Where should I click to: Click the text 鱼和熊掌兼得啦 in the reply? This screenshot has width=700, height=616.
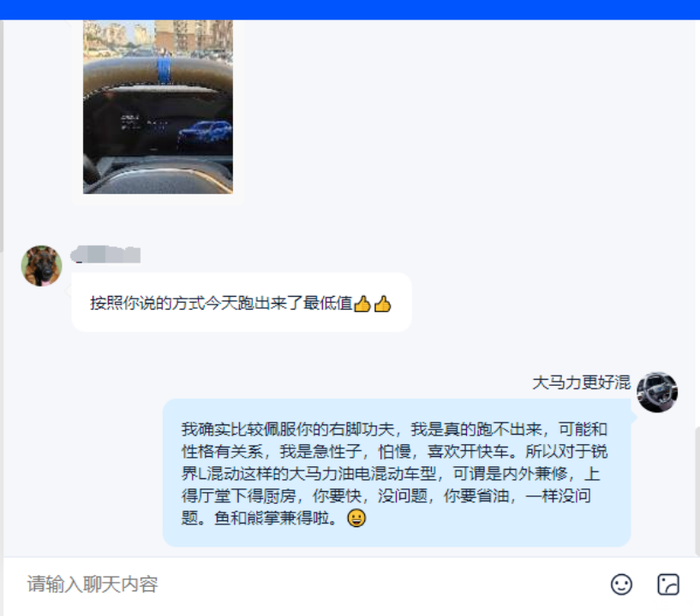click(x=271, y=518)
